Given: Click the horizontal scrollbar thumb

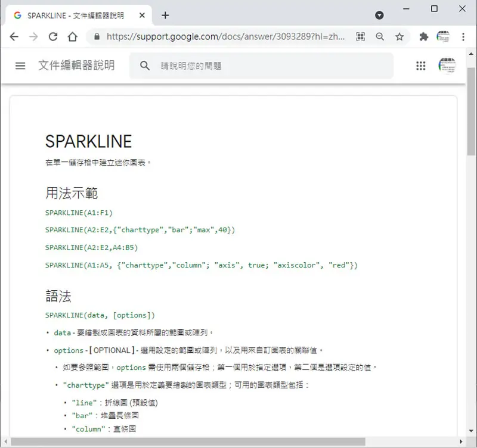Looking at the screenshot, I should pos(188,441).
